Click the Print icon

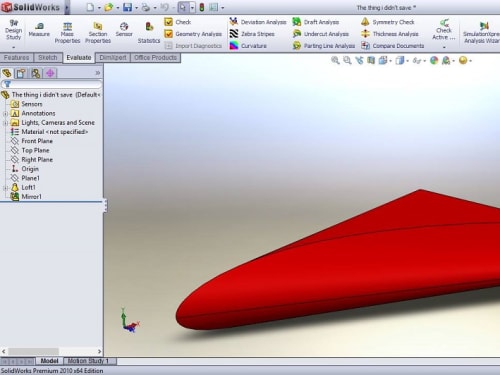146,7
